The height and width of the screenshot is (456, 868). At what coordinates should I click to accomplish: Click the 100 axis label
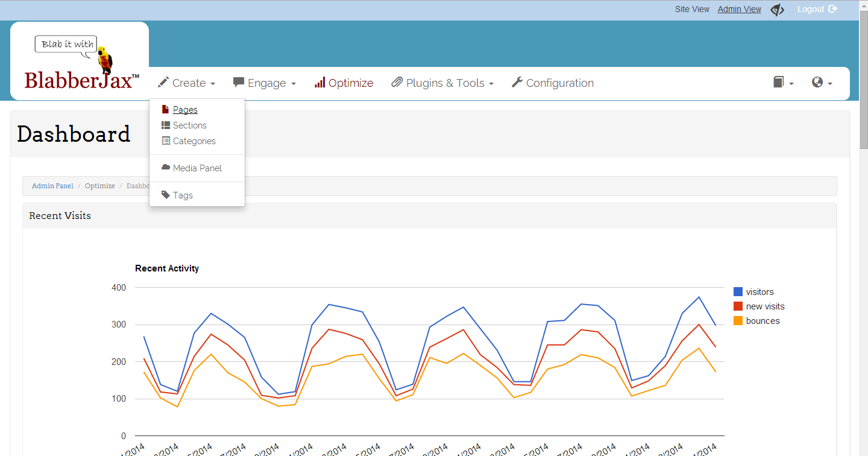point(119,399)
